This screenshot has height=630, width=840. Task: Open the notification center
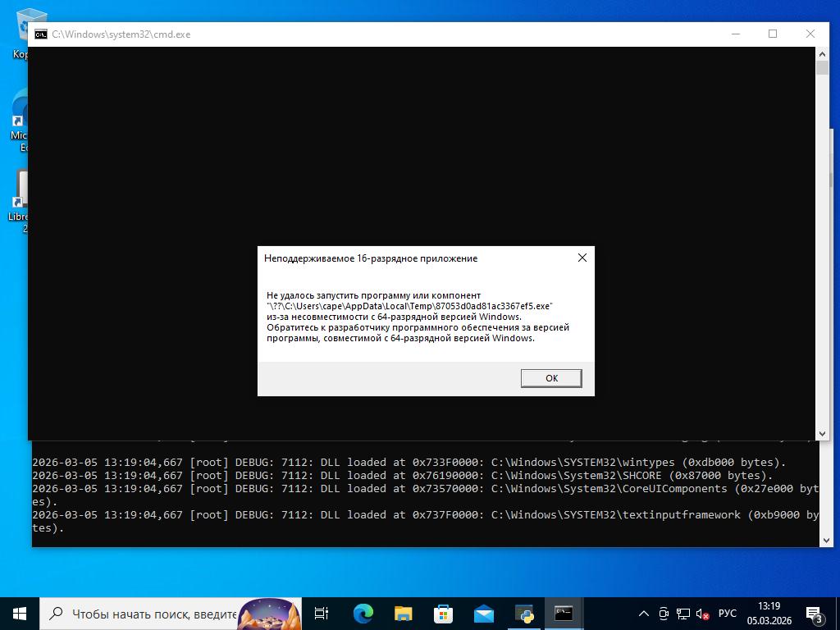[x=815, y=613]
